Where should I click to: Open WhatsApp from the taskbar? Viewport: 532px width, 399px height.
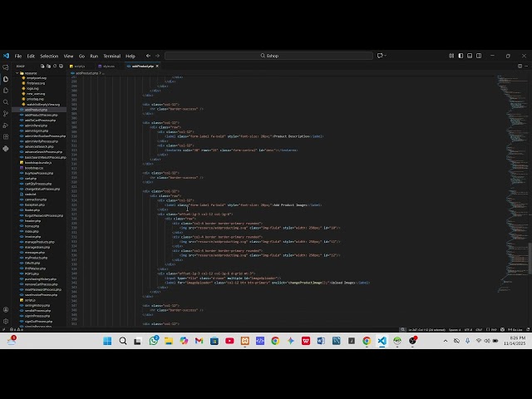(153, 341)
